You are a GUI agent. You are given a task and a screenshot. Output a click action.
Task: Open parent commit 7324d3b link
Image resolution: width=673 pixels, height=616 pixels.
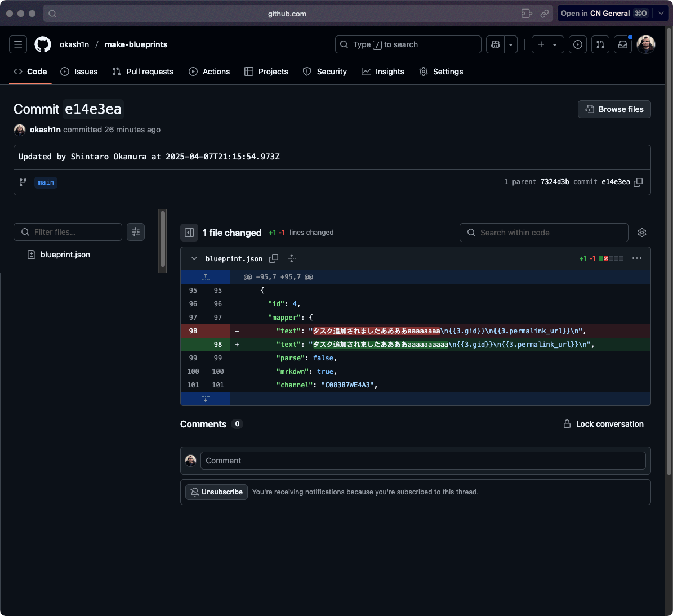click(x=554, y=182)
